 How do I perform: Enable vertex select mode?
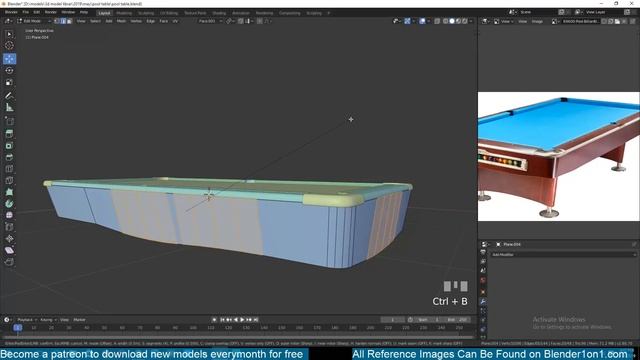(57, 21)
